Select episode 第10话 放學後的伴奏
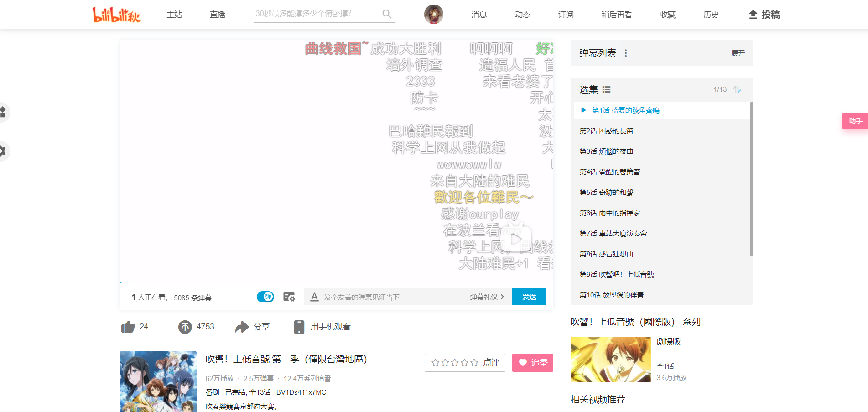The width and height of the screenshot is (868, 412). [x=661, y=295]
